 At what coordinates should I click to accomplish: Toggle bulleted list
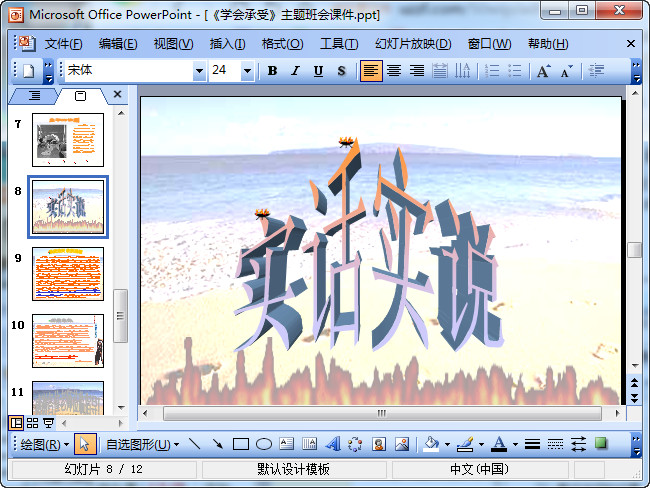[514, 71]
